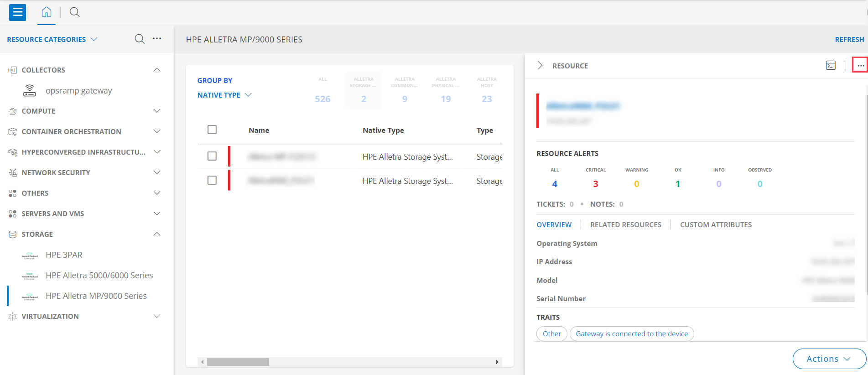Toggle the select-all checkbox in table header
The height and width of the screenshot is (375, 868).
(x=212, y=130)
